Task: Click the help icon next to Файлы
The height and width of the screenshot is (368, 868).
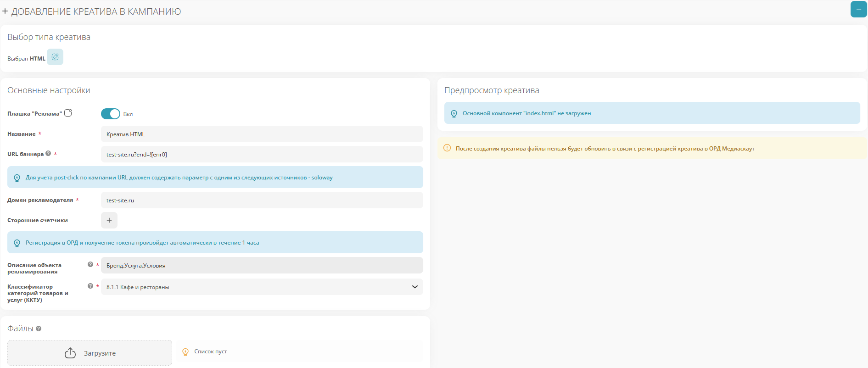Action: (x=39, y=329)
